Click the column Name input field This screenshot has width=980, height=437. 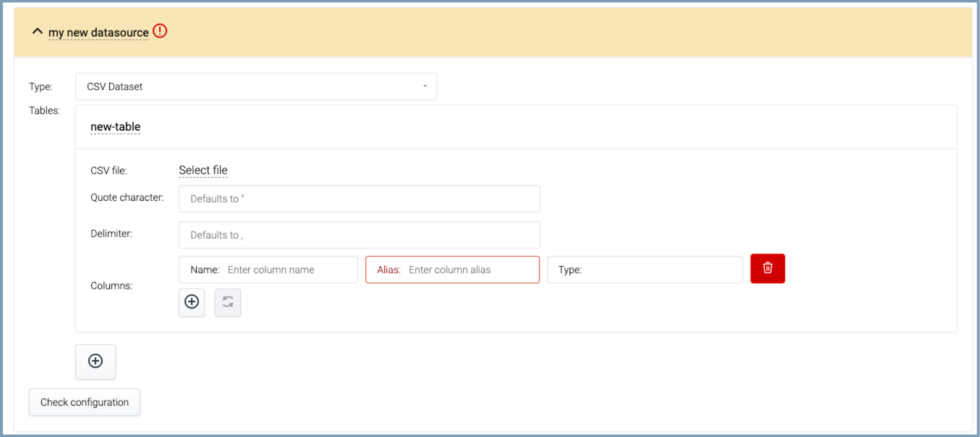[288, 270]
